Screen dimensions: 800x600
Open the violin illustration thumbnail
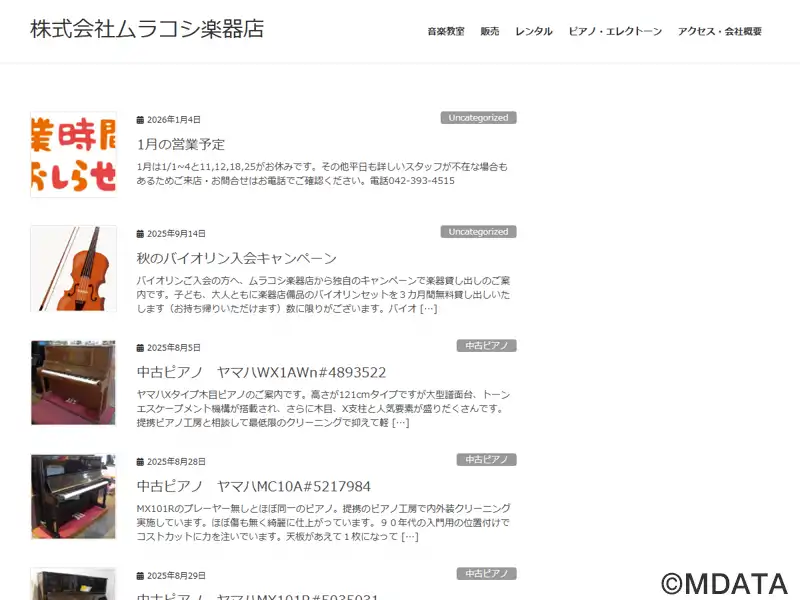click(x=73, y=268)
